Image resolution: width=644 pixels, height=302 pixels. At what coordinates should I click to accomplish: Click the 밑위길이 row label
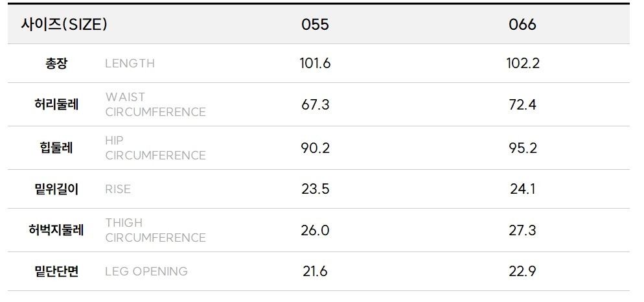click(x=56, y=189)
